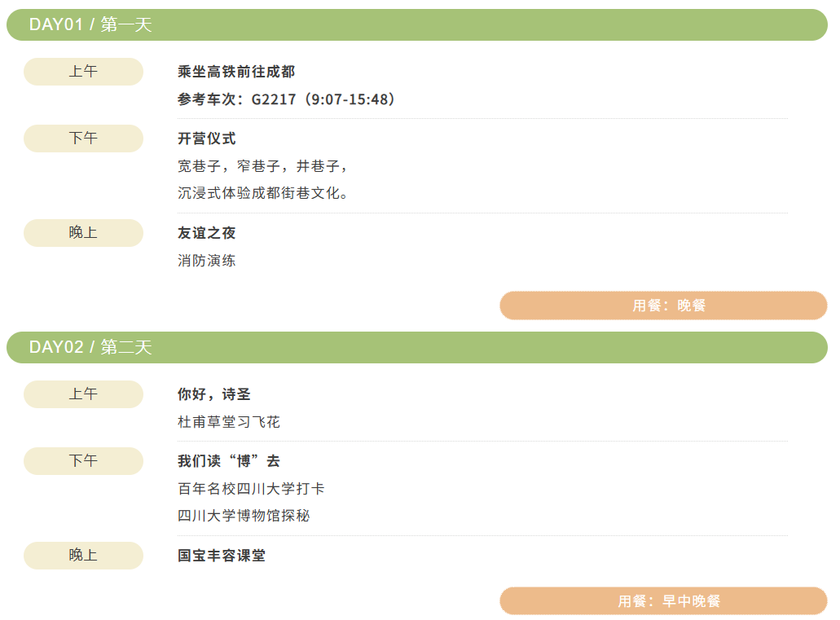The width and height of the screenshot is (840, 620).
Task: Select the Day 1 晚上 label
Action: 83,233
